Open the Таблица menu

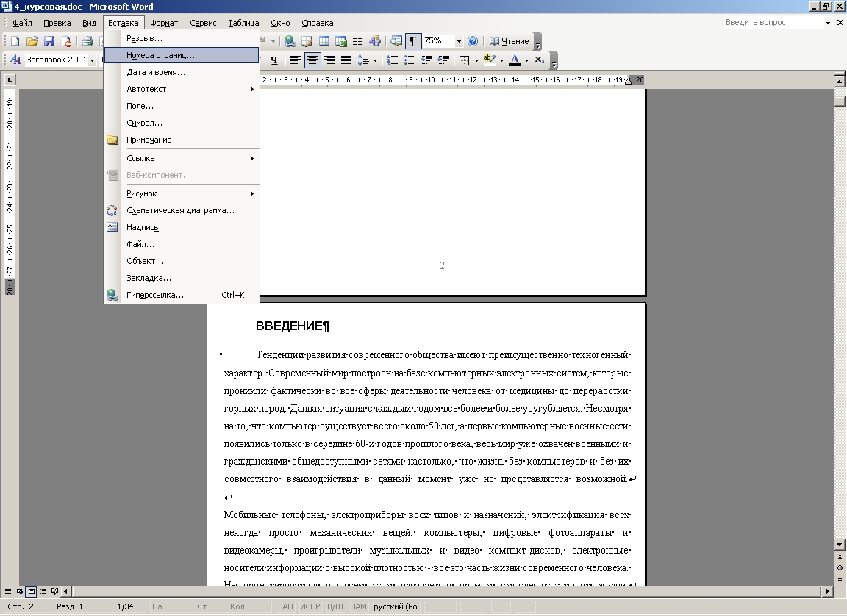click(x=243, y=23)
